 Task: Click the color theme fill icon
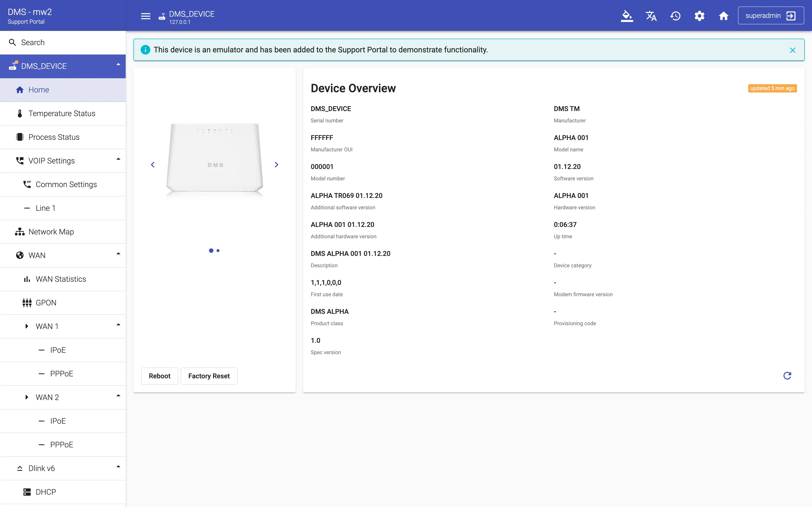click(626, 16)
